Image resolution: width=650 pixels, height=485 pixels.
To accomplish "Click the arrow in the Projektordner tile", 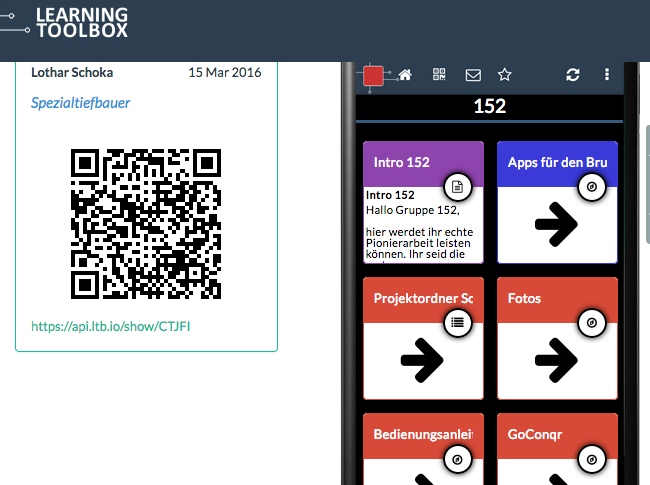I will click(x=422, y=360).
